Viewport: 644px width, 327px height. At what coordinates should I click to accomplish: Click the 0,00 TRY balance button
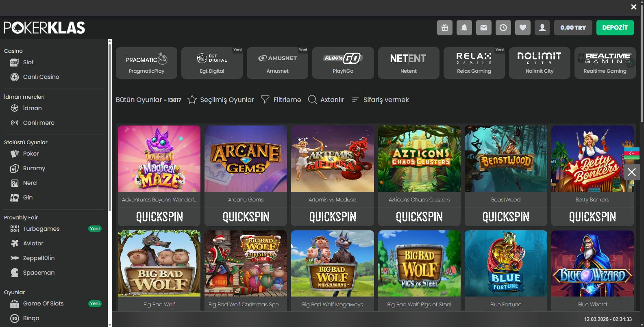tap(573, 28)
